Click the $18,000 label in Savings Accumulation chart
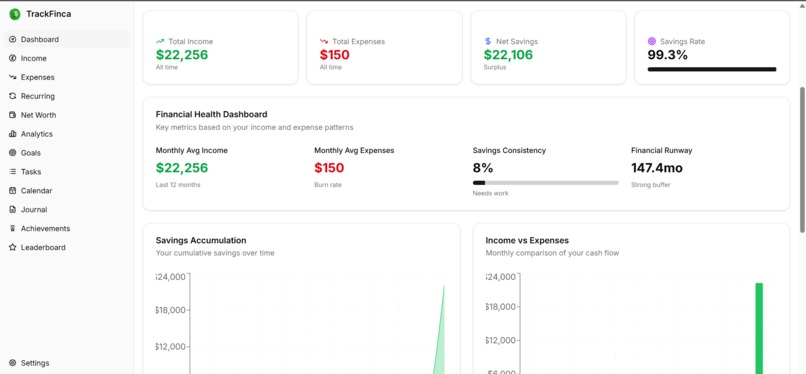 (x=170, y=310)
